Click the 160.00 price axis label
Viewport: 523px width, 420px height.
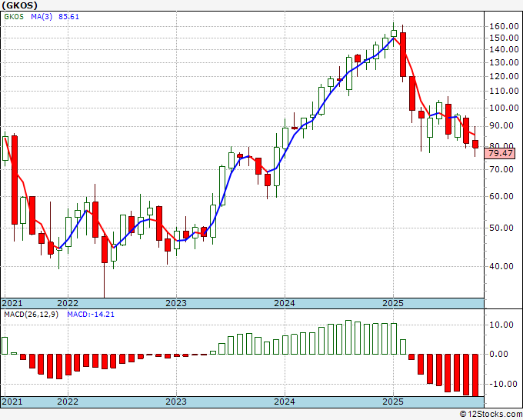pyautogui.click(x=504, y=26)
